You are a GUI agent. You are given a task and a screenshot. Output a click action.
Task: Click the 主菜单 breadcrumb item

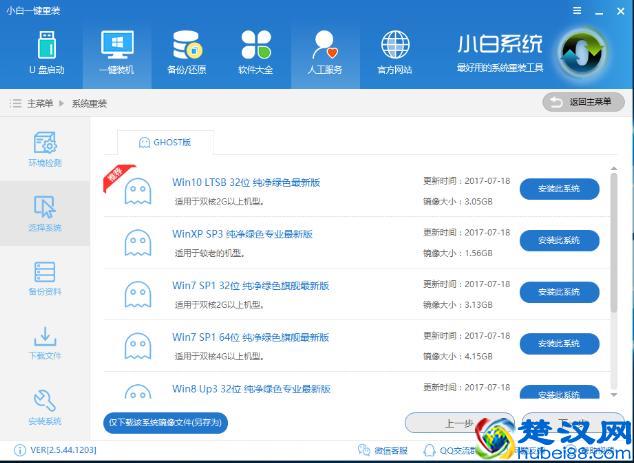coord(40,104)
